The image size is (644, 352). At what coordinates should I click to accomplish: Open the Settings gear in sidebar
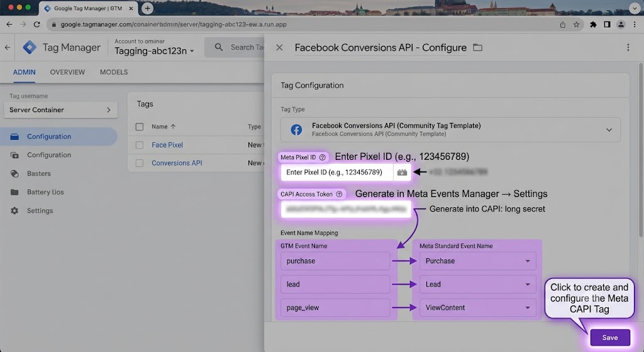click(x=15, y=210)
